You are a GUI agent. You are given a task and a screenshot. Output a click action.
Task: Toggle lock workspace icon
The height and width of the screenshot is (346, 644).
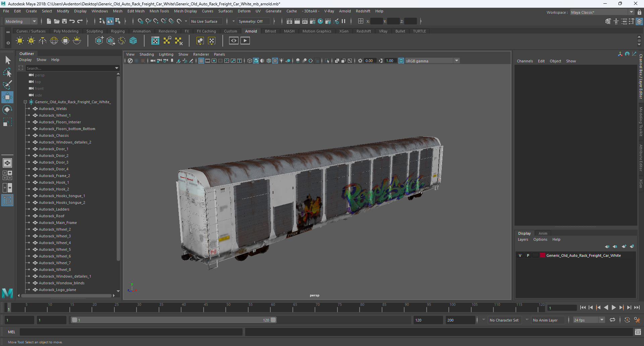click(640, 12)
